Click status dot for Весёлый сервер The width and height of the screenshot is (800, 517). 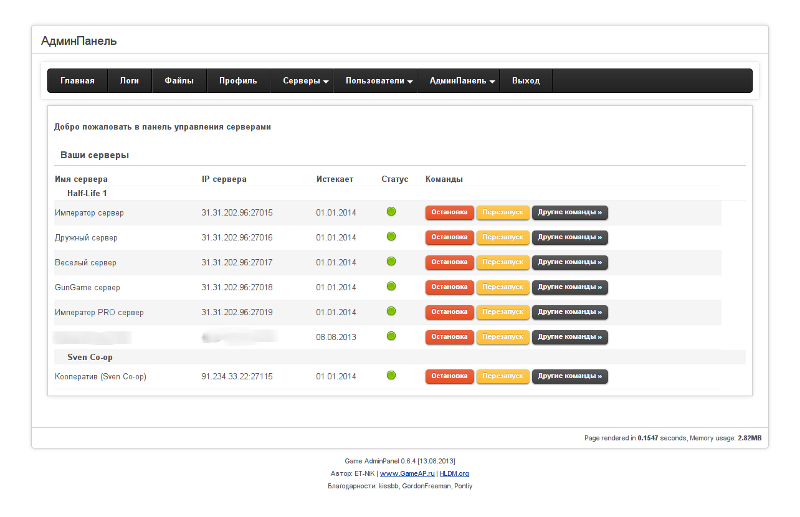[x=391, y=262]
